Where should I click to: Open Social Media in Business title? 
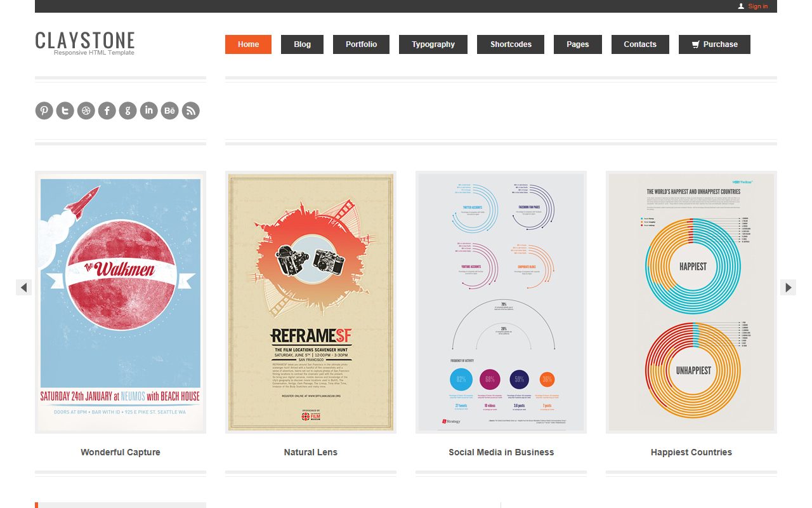[x=501, y=452]
